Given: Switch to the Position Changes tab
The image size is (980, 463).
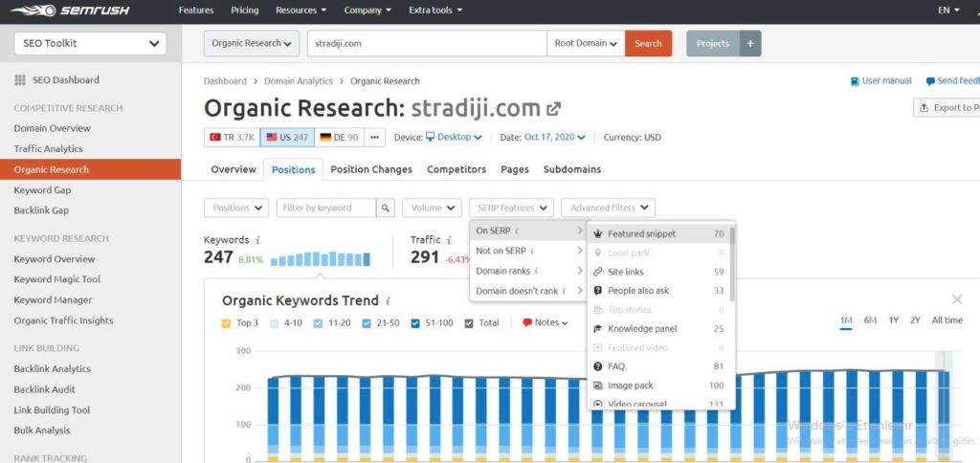Looking at the screenshot, I should [371, 169].
